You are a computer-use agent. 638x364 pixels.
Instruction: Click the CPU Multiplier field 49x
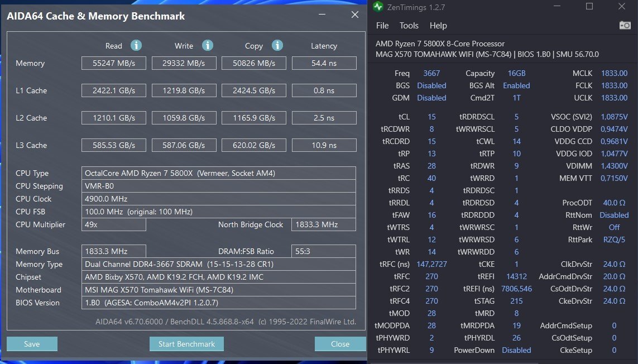[113, 224]
